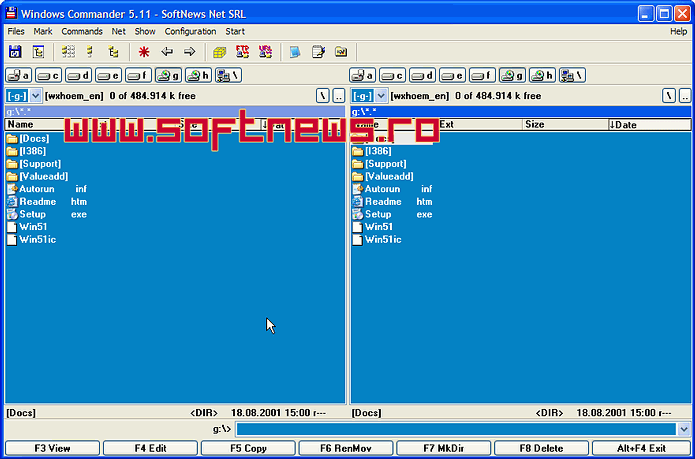
Task: Select CD drive g in left drive bar
Action: tap(168, 75)
